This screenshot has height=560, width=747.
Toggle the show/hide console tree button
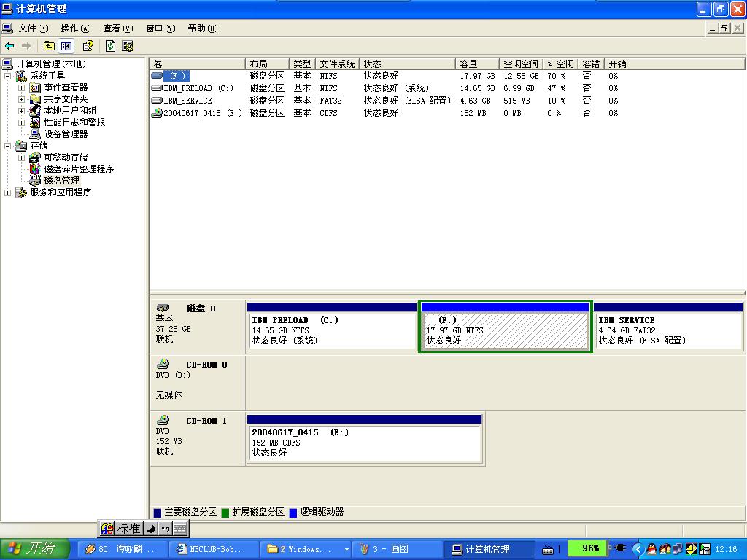coord(66,46)
